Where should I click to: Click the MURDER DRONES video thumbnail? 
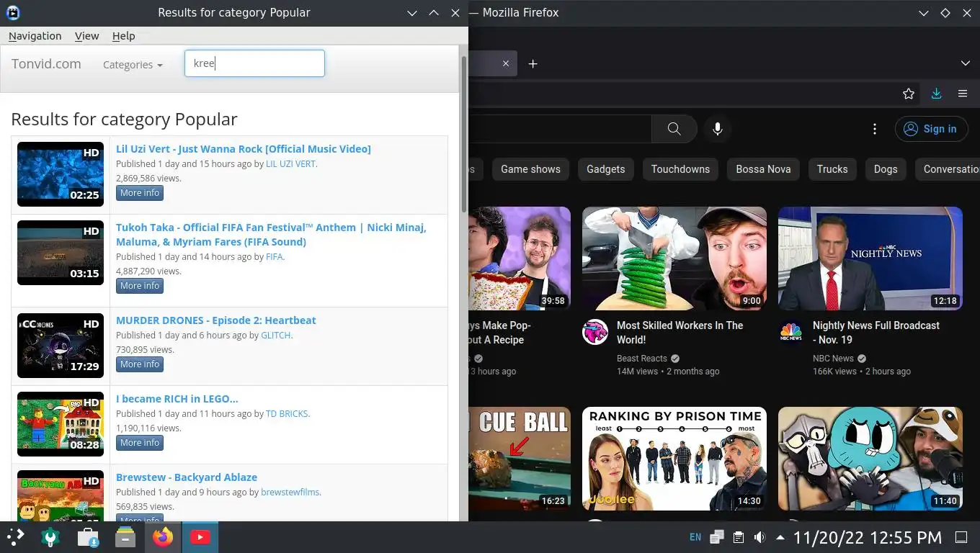coord(61,346)
